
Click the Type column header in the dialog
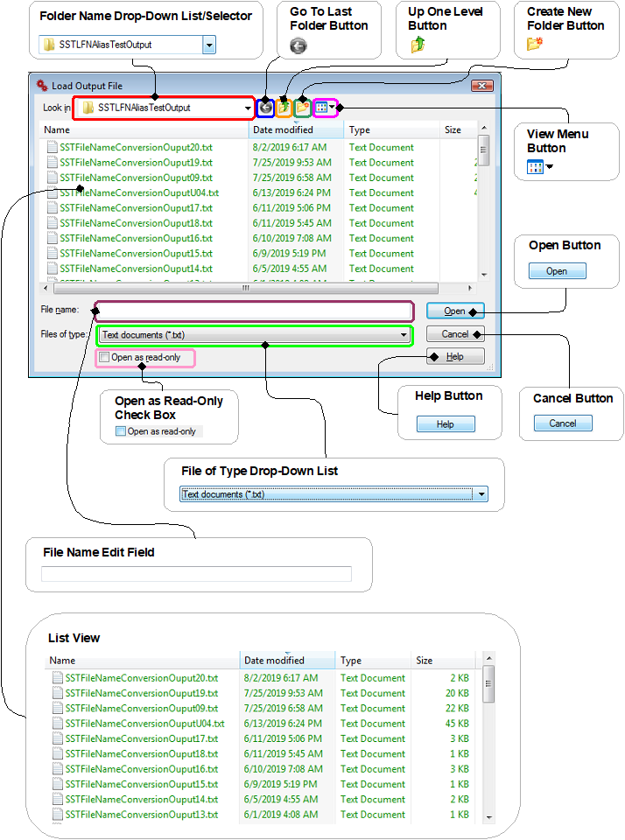click(392, 129)
